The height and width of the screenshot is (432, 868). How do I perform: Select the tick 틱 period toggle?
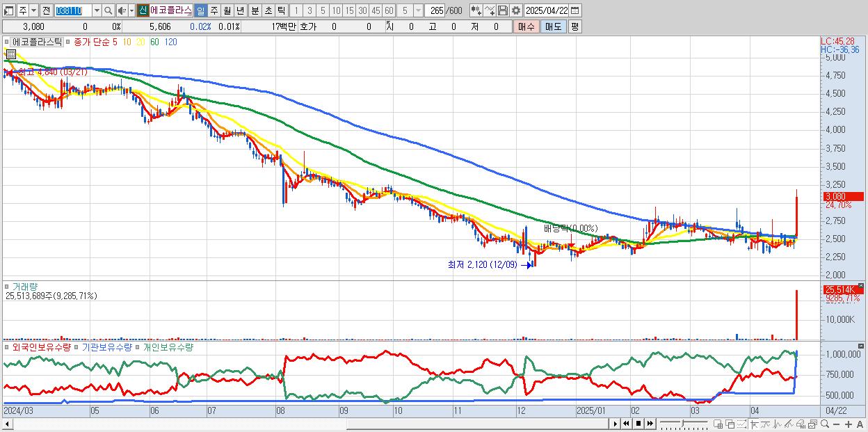(x=281, y=10)
